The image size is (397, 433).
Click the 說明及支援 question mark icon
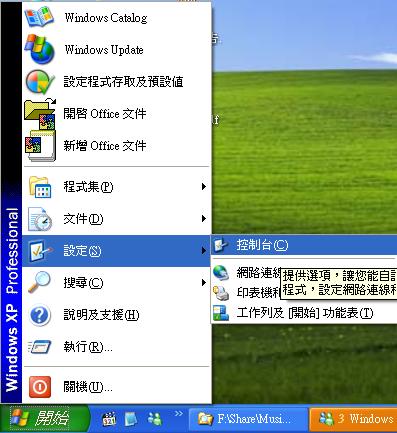(x=40, y=315)
